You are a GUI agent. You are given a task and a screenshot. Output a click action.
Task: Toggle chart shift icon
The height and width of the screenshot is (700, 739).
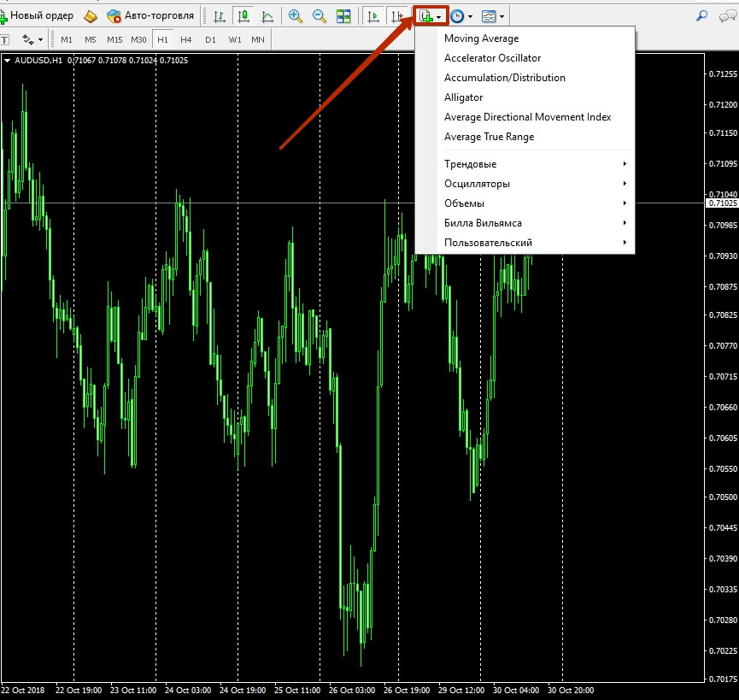pos(396,15)
